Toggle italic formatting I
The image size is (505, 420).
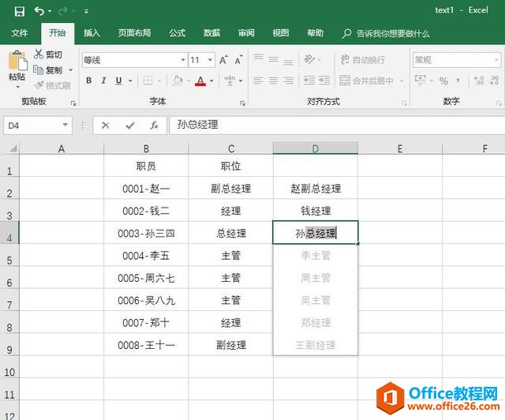click(x=103, y=81)
